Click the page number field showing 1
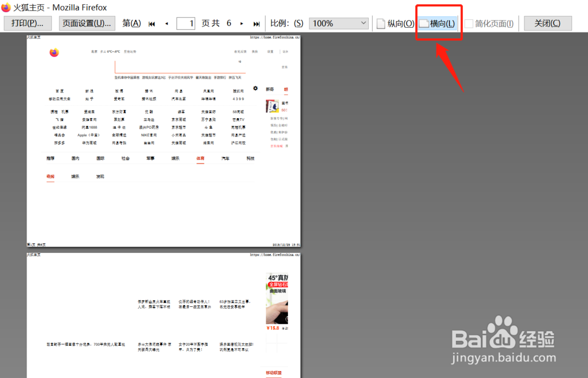Screen dimensions: 588x378 point(186,24)
